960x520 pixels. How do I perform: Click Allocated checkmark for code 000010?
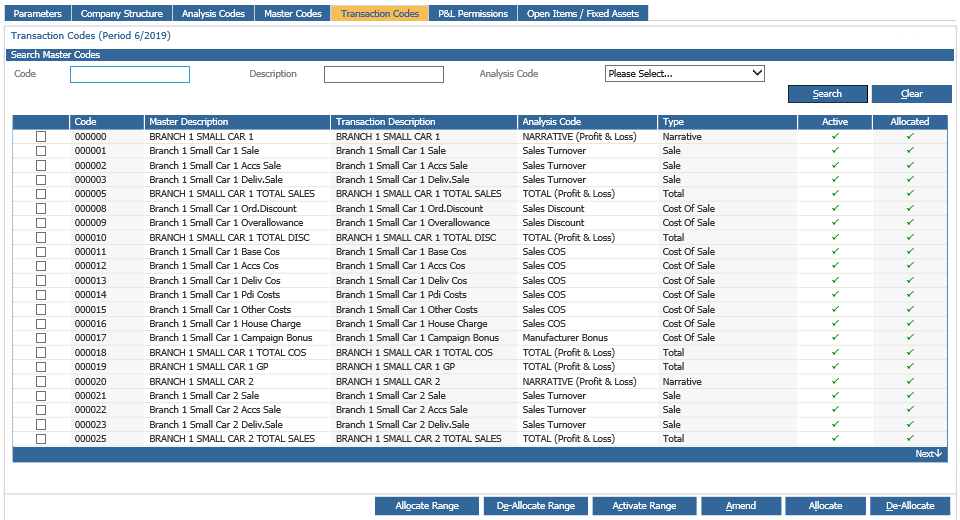tap(910, 237)
